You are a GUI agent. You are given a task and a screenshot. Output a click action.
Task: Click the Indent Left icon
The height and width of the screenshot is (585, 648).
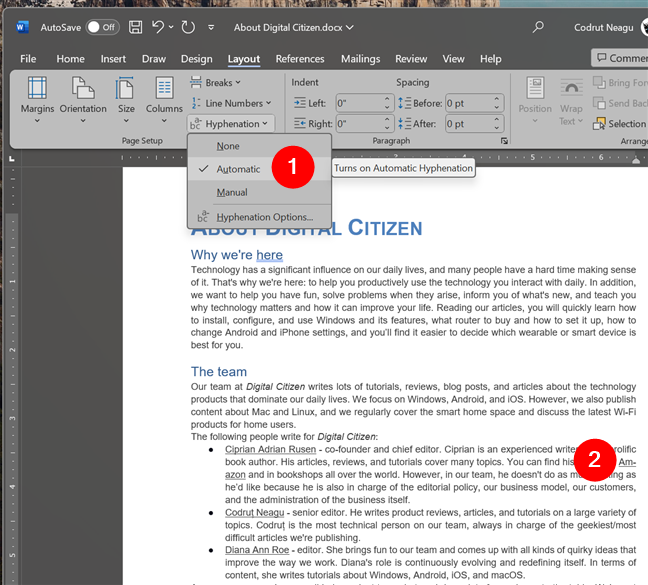pyautogui.click(x=300, y=103)
